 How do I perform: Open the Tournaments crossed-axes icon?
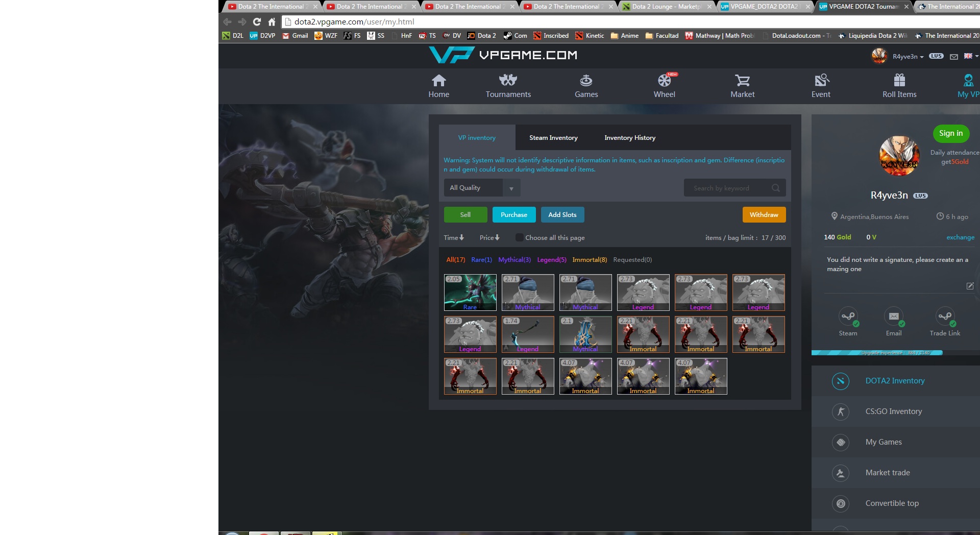508,80
